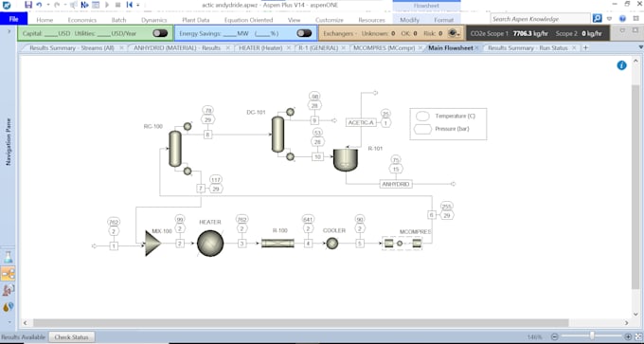Open the tab list dropdown arrow
Viewport: 644px width, 344px height.
point(641,47)
